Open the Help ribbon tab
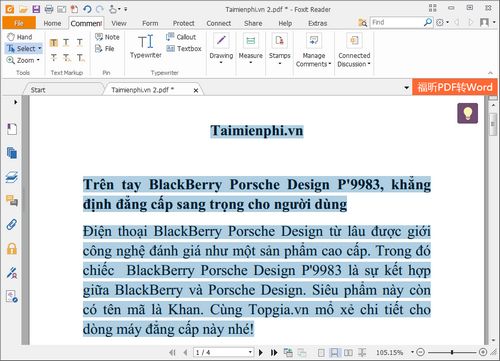500x361 pixels. [285, 23]
